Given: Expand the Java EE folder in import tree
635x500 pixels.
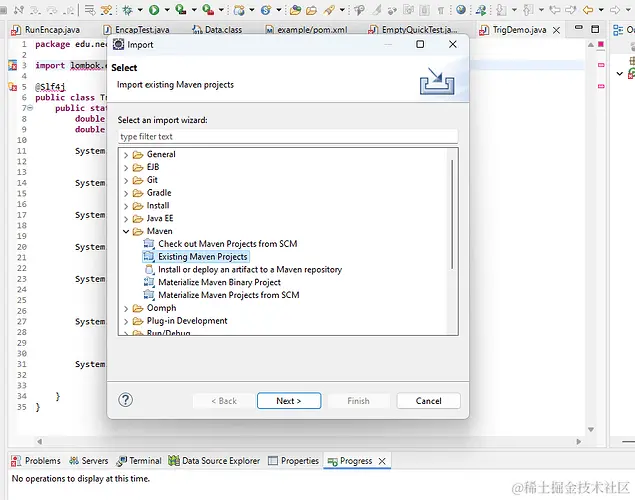Looking at the screenshot, I should click(x=126, y=219).
